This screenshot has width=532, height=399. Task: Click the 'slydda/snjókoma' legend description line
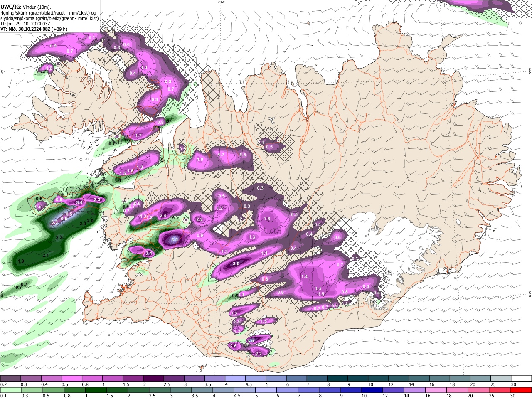point(49,18)
